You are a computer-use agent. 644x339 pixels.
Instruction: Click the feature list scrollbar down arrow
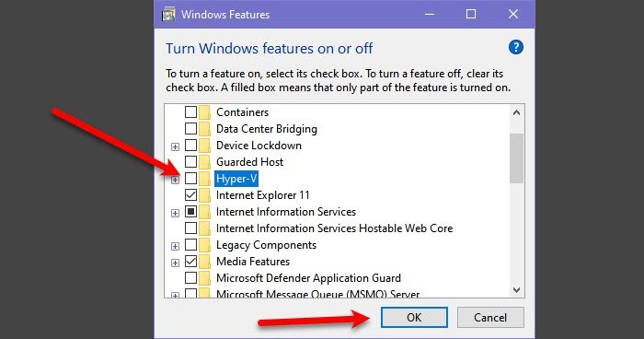517,289
